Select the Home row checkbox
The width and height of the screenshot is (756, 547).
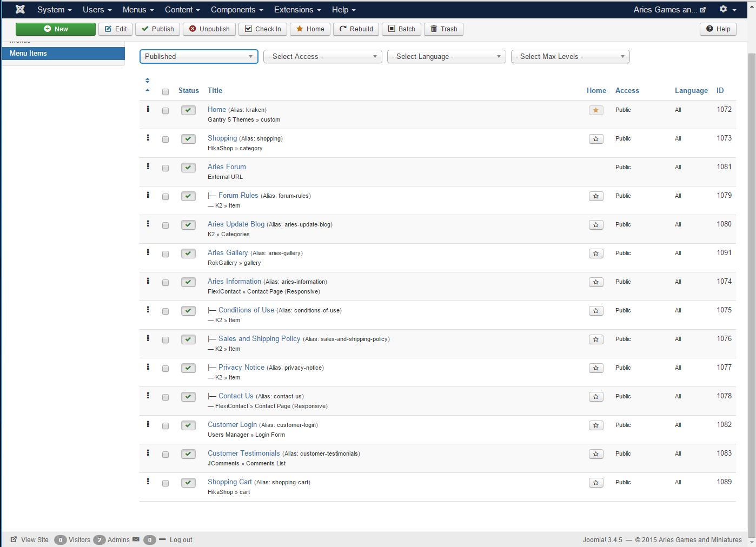[165, 111]
